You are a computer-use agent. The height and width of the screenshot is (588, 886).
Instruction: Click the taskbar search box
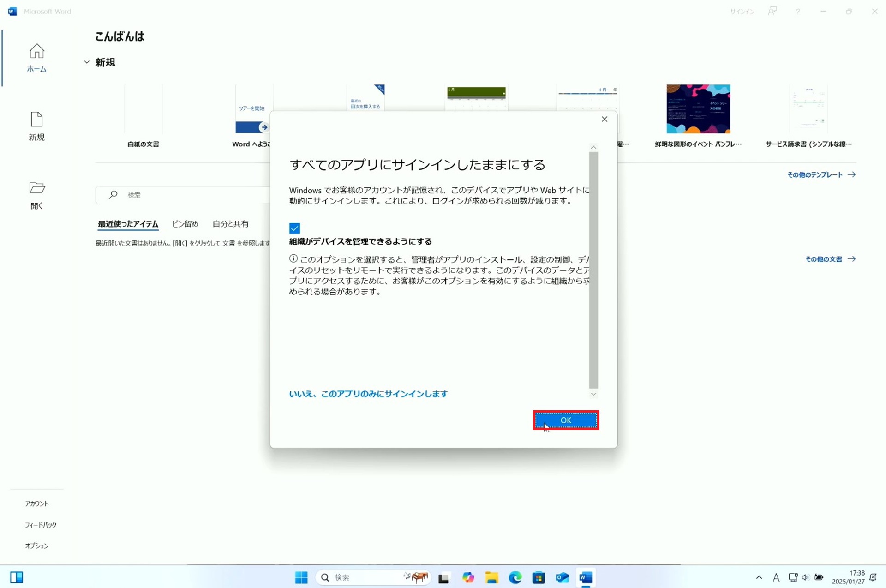(373, 577)
